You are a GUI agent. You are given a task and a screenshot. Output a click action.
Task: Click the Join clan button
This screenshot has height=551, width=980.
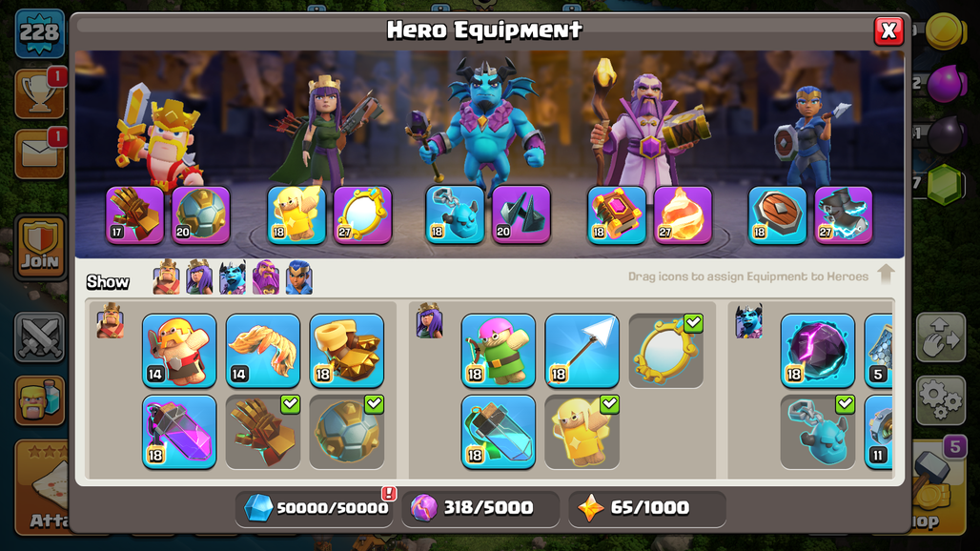pos(41,248)
